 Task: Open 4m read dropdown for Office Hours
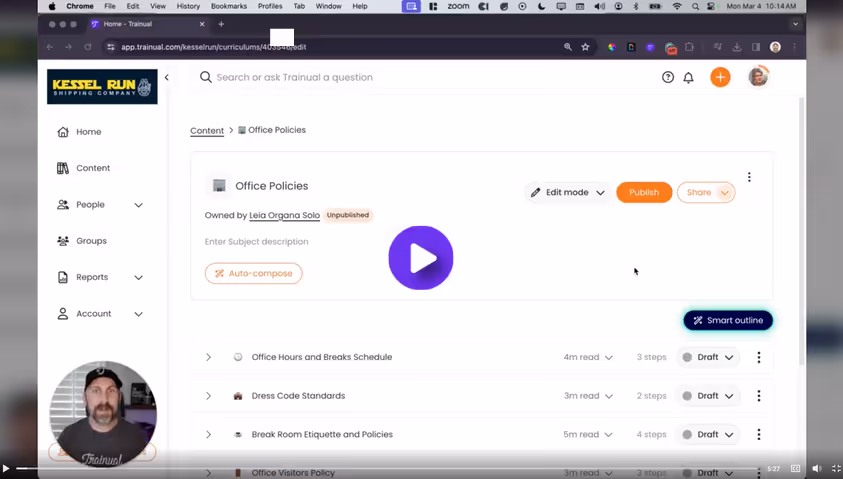[588, 357]
